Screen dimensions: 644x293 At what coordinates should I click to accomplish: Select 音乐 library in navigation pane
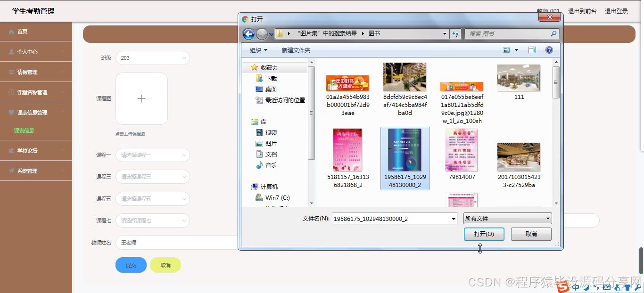click(x=266, y=165)
